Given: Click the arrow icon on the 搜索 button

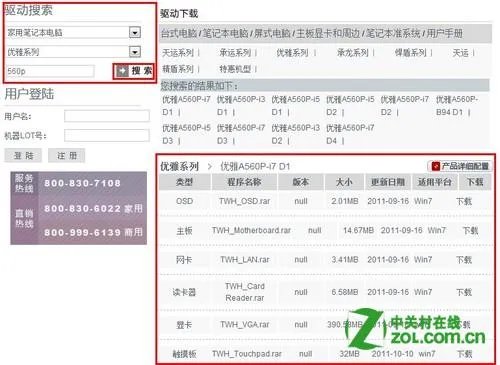Looking at the screenshot, I should pyautogui.click(x=122, y=71).
